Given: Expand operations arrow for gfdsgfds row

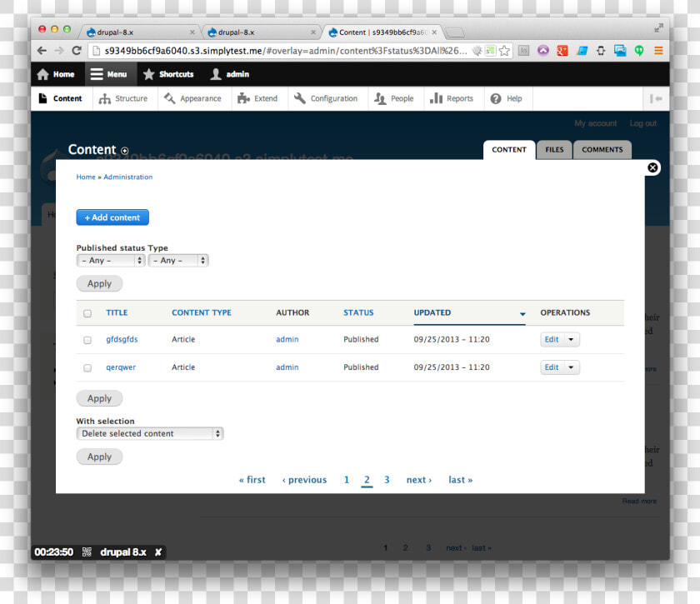Looking at the screenshot, I should pyautogui.click(x=571, y=340).
